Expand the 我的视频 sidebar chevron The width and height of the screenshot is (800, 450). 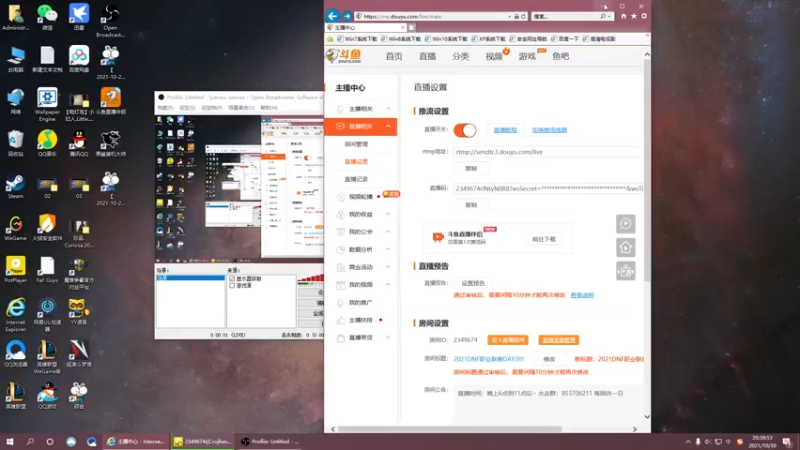point(388,285)
